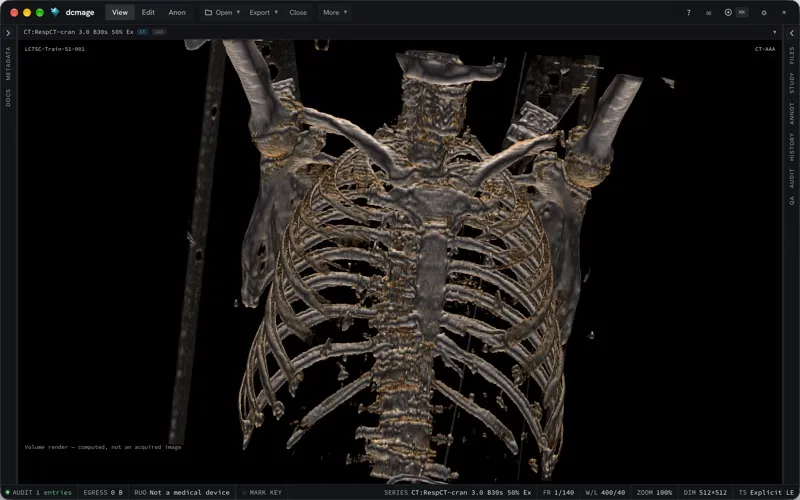Click the W/L 400/40 window level value
Viewport: 800px width, 500px height.
[x=605, y=492]
